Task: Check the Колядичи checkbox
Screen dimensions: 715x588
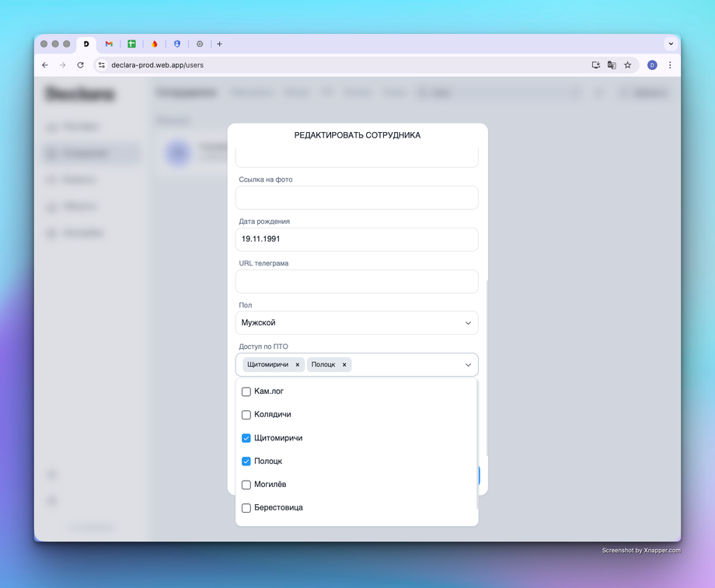Action: [x=246, y=415]
